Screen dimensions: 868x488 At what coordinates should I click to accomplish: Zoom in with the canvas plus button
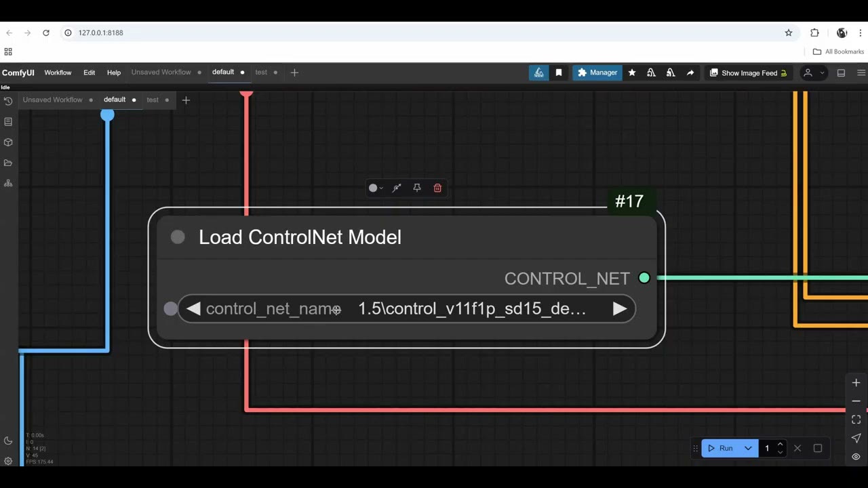856,383
